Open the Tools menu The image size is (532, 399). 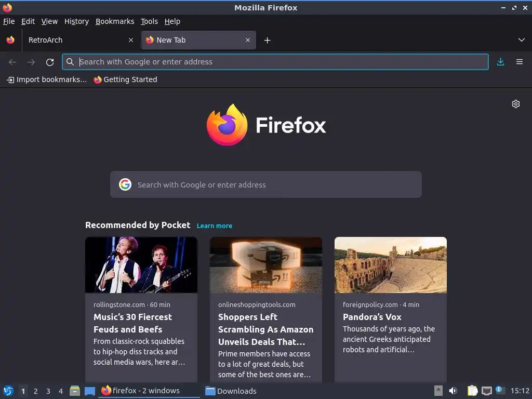point(149,21)
